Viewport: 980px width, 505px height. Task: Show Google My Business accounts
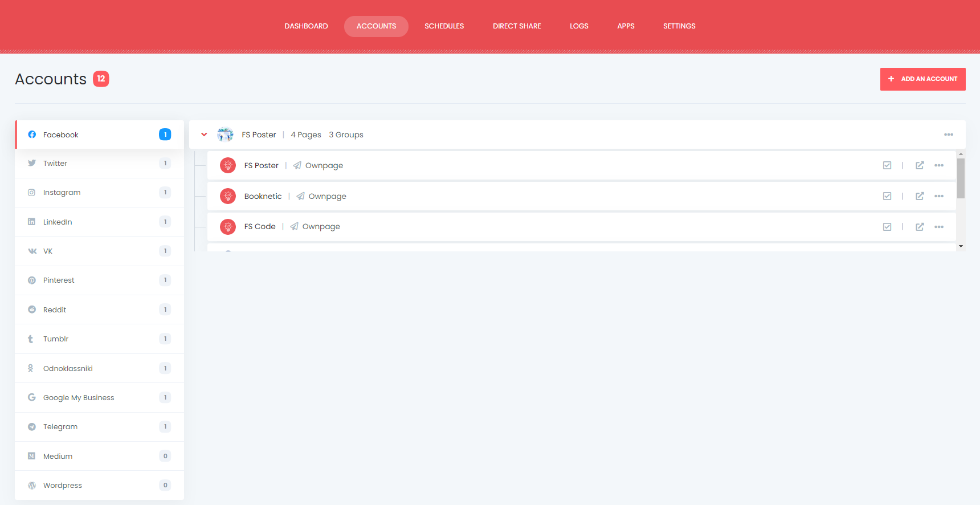[100, 398]
